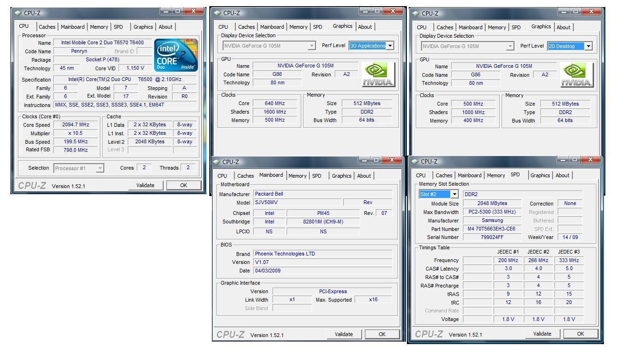The height and width of the screenshot is (362, 644).
Task: Click CPU-Z title icon of CPU window
Action: point(18,13)
